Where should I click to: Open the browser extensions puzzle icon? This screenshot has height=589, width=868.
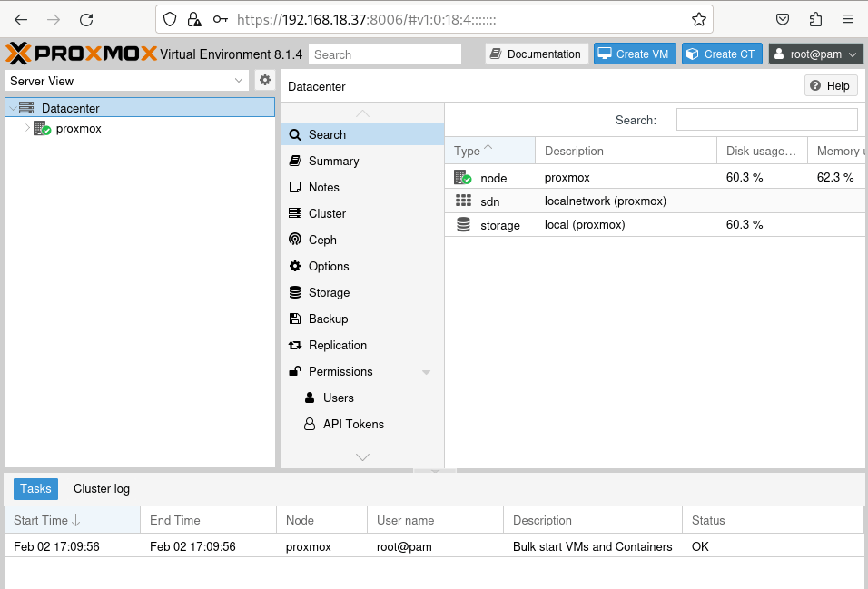point(815,20)
